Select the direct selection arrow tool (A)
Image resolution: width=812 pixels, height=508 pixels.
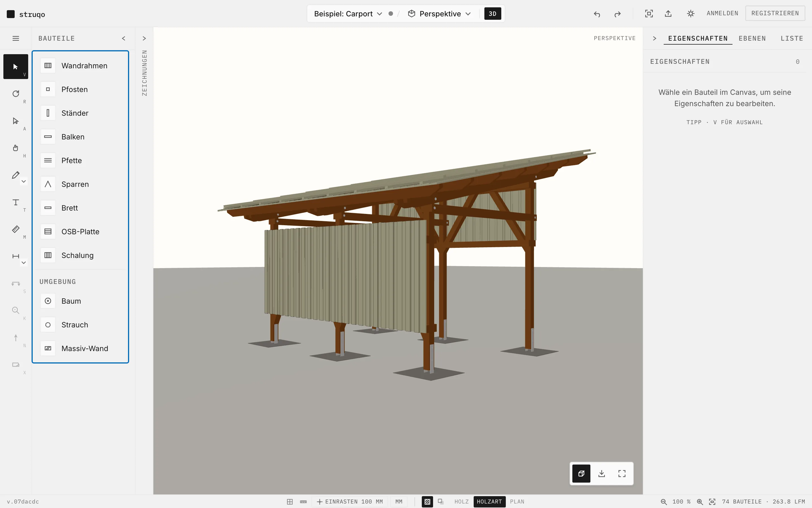click(16, 121)
